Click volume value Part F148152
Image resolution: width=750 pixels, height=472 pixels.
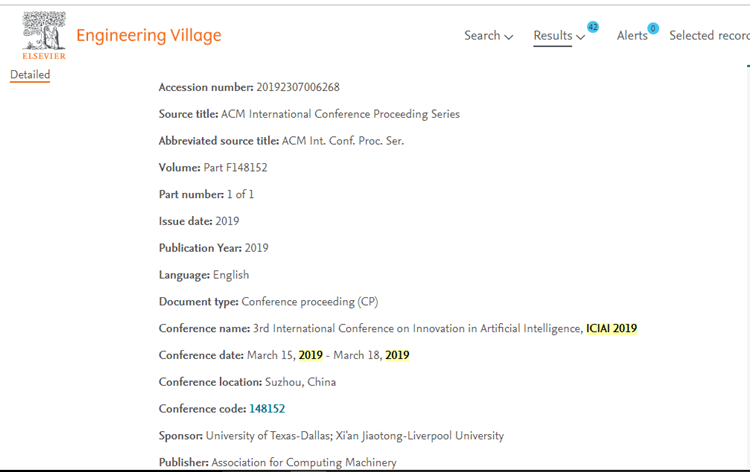pyautogui.click(x=235, y=168)
